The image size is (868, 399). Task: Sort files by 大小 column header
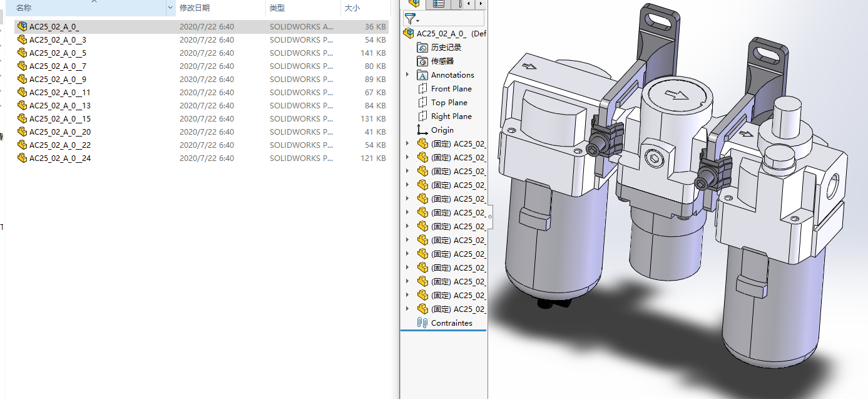(x=352, y=8)
